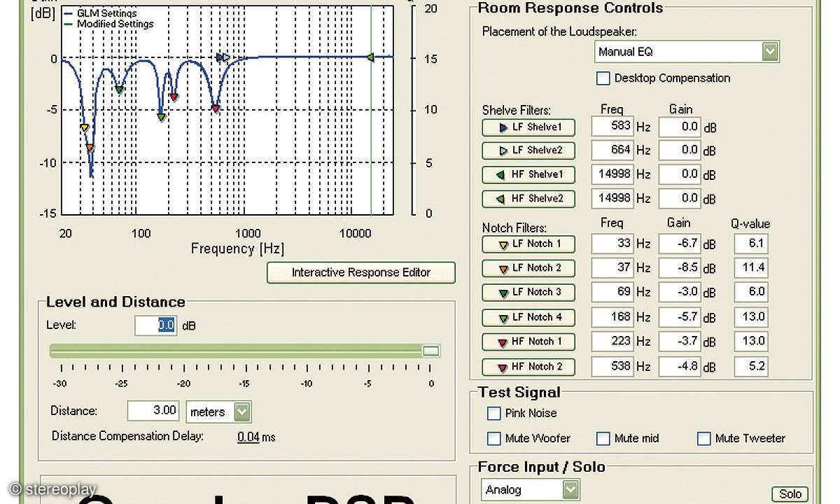Click LF Notch 3 Q-value field 6.0

point(751,293)
